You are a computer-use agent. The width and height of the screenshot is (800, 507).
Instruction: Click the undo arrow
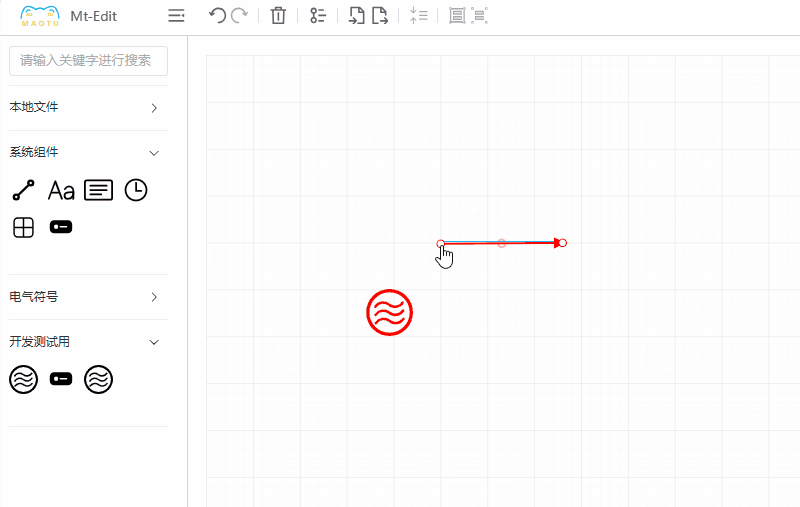[x=217, y=16]
